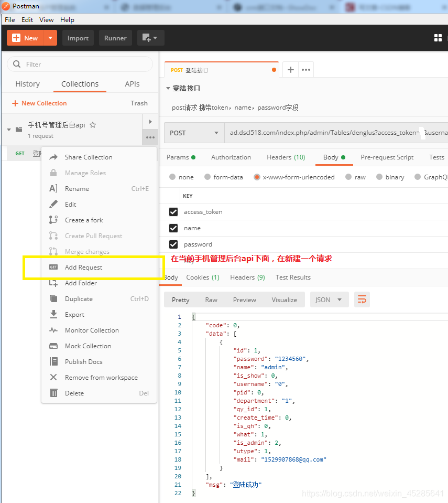Open the Authorization tab
Screen dimensions: 448x503
point(231,157)
